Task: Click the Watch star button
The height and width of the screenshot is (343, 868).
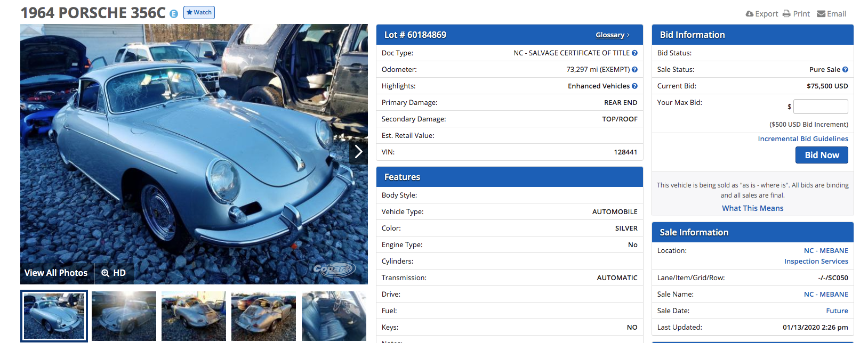Action: 199,12
